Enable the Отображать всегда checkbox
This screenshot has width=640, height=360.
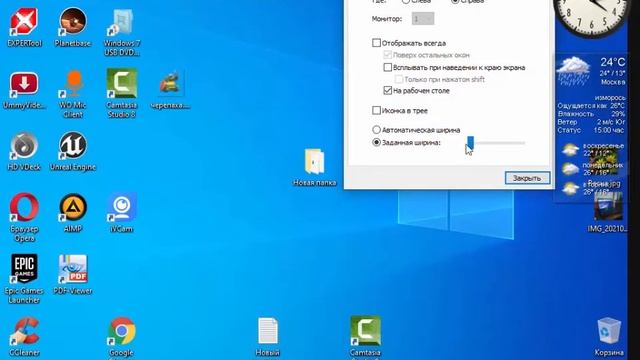point(376,43)
